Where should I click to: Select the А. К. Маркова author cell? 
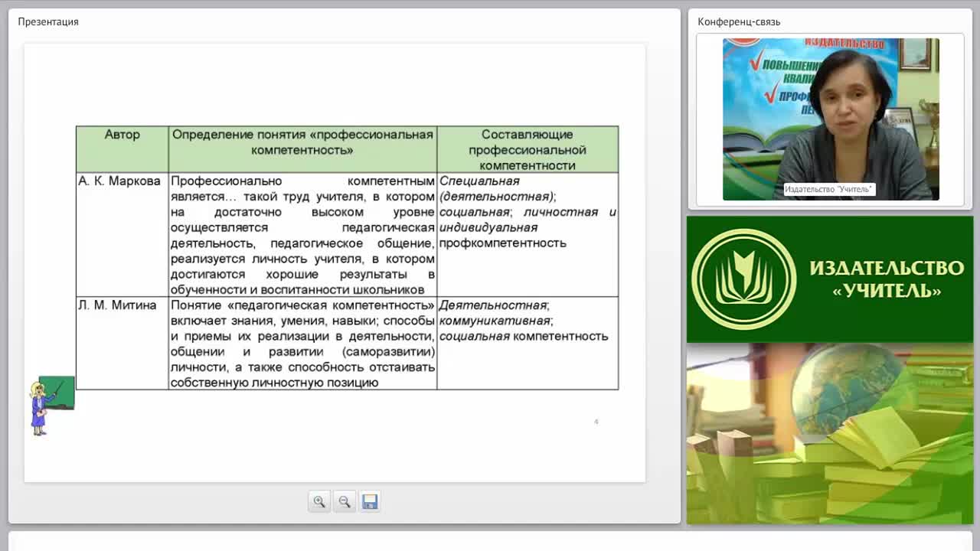click(x=122, y=234)
